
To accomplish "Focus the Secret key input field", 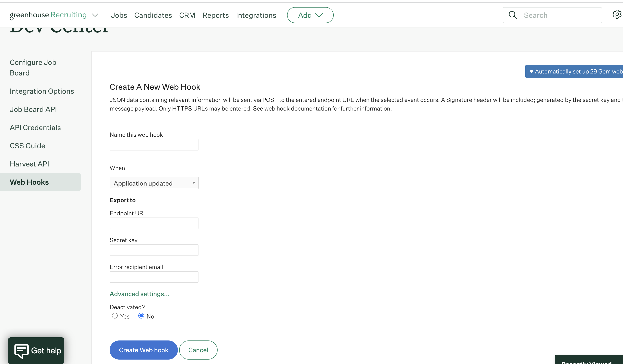I will click(x=154, y=250).
